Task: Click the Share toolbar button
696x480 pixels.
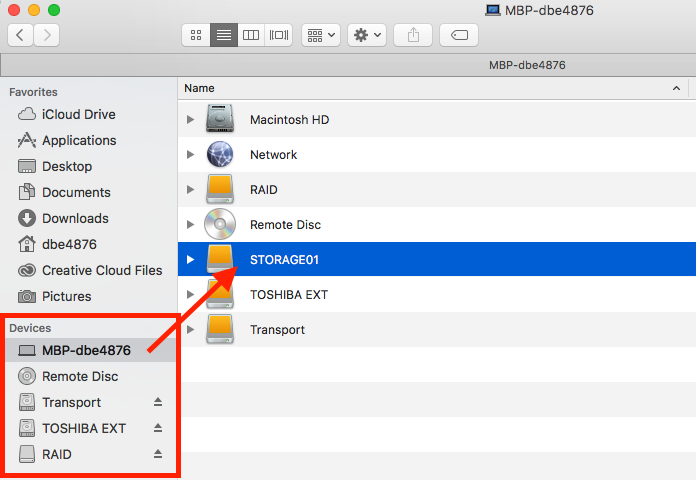Action: coord(413,35)
